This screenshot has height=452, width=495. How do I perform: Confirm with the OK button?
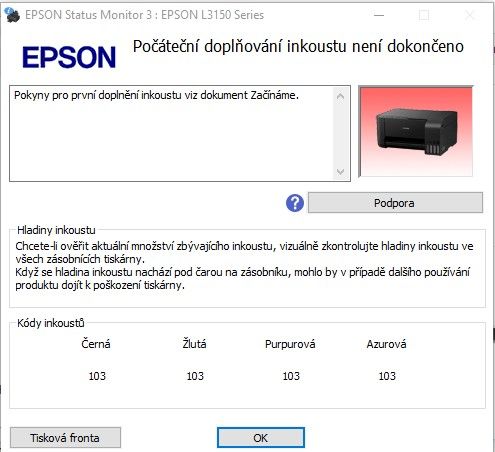click(261, 438)
